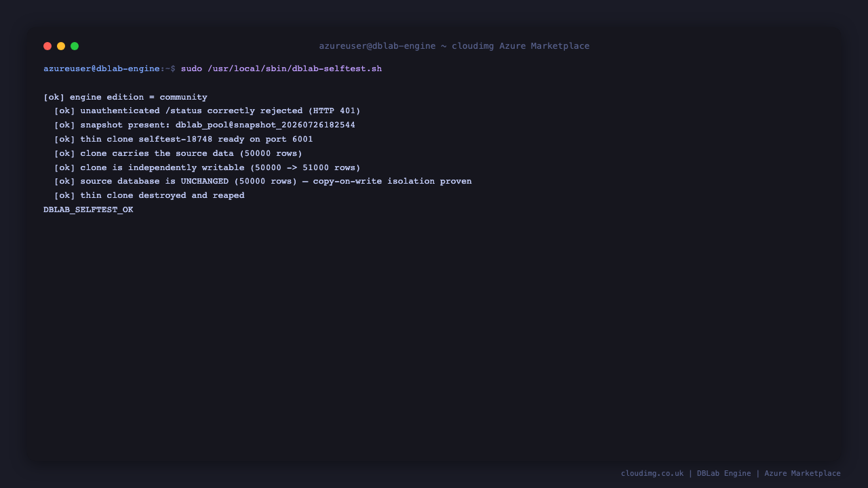Viewport: 868px width, 488px height.
Task: Click the footer text 'cloudimg.co.uk | DBLab Engine | Azure Marketplace'
Action: click(x=731, y=473)
